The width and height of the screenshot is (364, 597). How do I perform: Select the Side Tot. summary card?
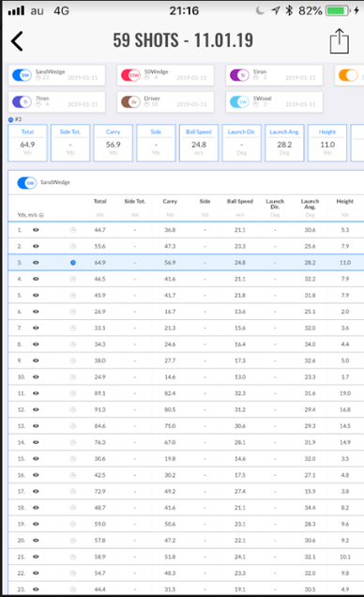tap(70, 143)
